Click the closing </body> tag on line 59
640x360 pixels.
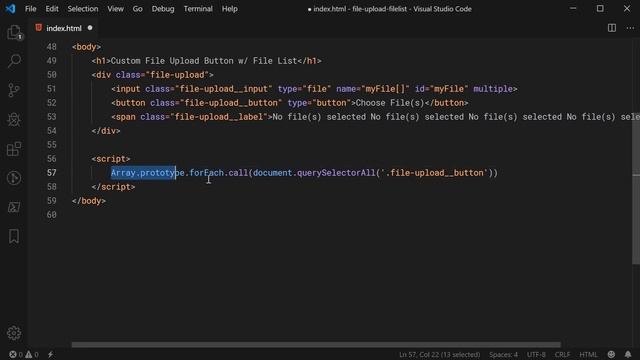point(89,201)
